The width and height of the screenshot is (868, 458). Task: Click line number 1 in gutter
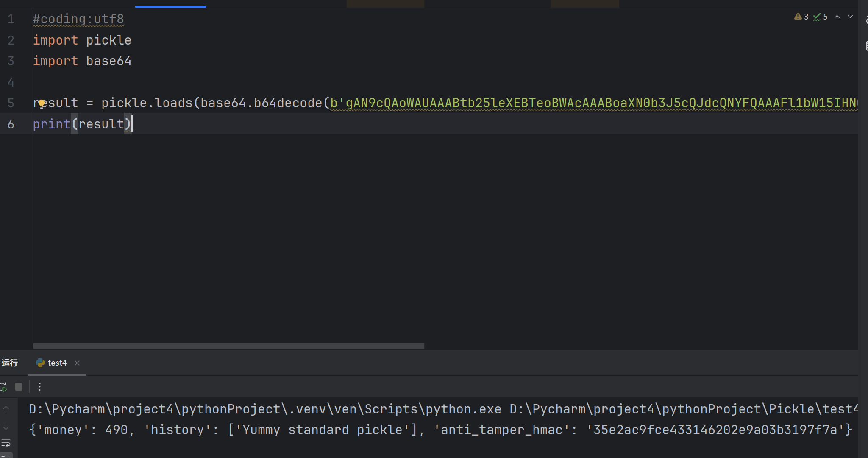(x=11, y=19)
